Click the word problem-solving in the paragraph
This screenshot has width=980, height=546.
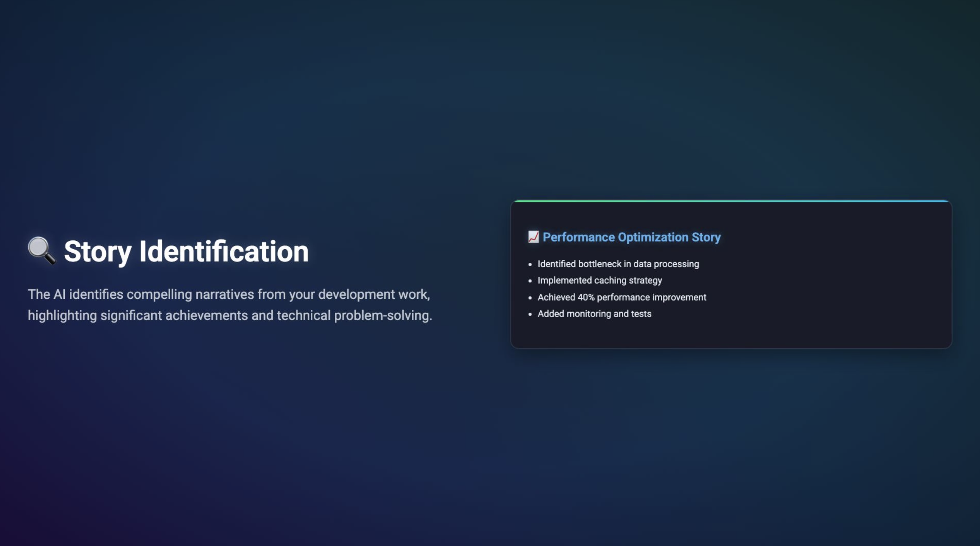383,316
